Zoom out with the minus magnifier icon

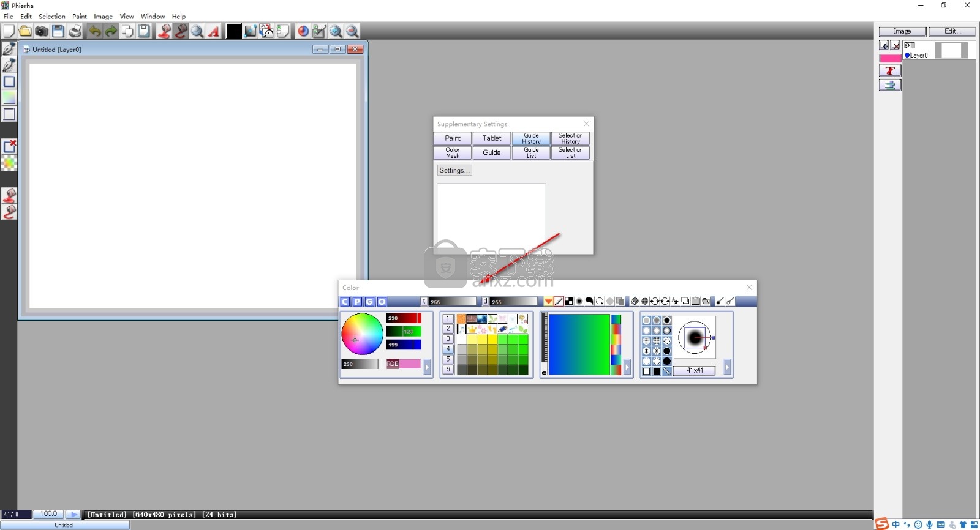(352, 31)
